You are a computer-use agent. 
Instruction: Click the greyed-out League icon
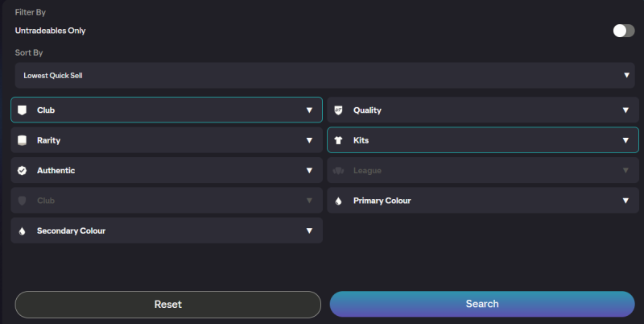[339, 171]
